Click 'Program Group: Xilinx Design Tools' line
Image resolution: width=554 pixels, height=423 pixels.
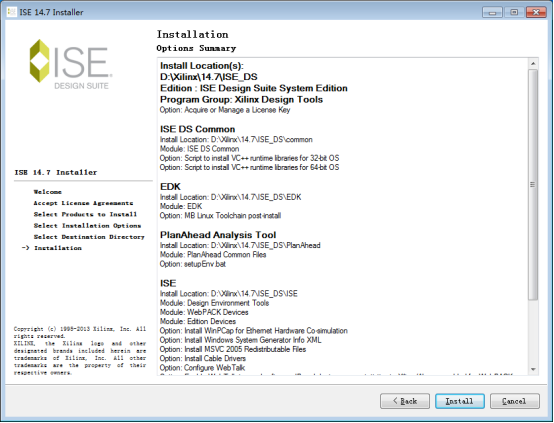coord(241,99)
